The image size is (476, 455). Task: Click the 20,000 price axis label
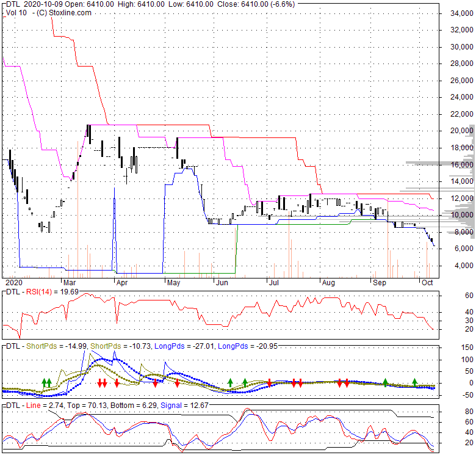(x=462, y=131)
